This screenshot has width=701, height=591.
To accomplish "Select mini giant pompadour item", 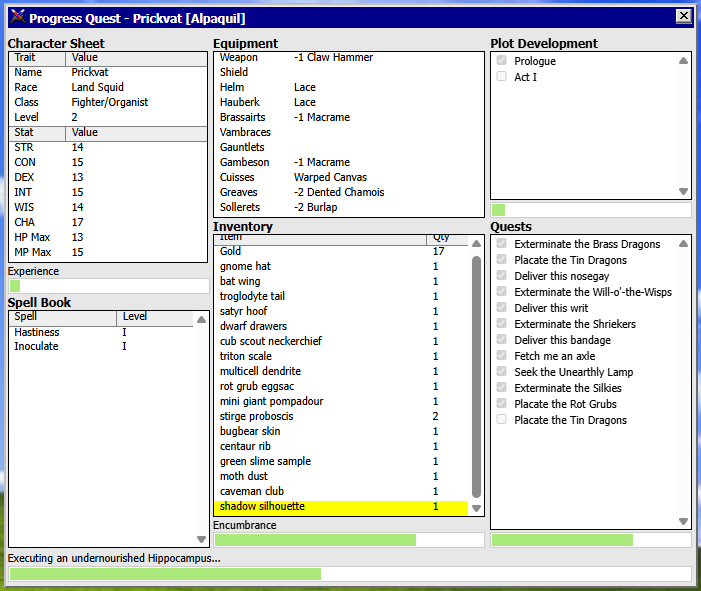I will (x=342, y=401).
